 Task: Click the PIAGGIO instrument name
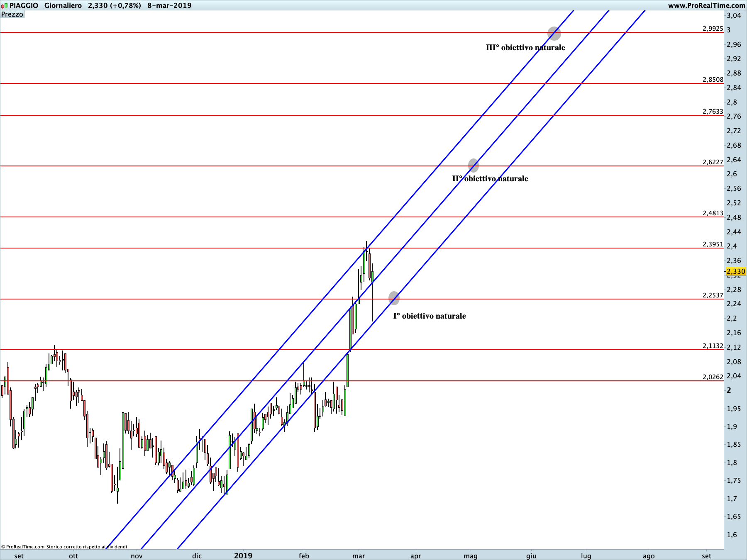(x=24, y=5)
